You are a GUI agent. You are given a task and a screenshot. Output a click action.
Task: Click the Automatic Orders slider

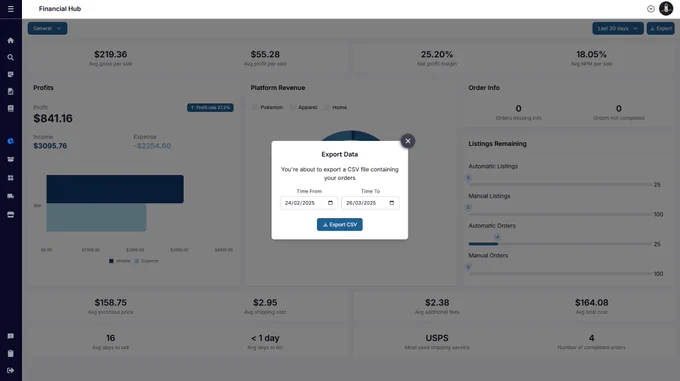560,244
